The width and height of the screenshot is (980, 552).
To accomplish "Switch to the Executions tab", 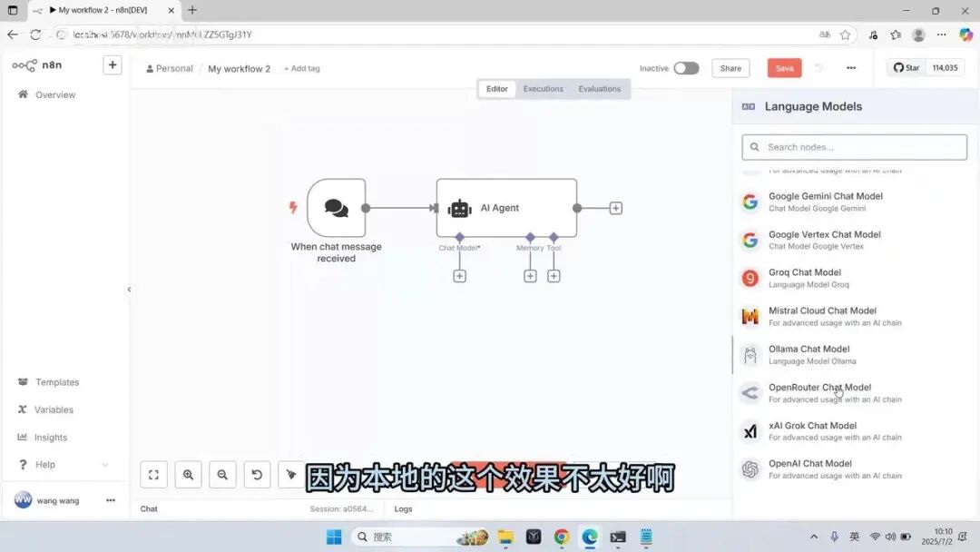I will tap(544, 89).
